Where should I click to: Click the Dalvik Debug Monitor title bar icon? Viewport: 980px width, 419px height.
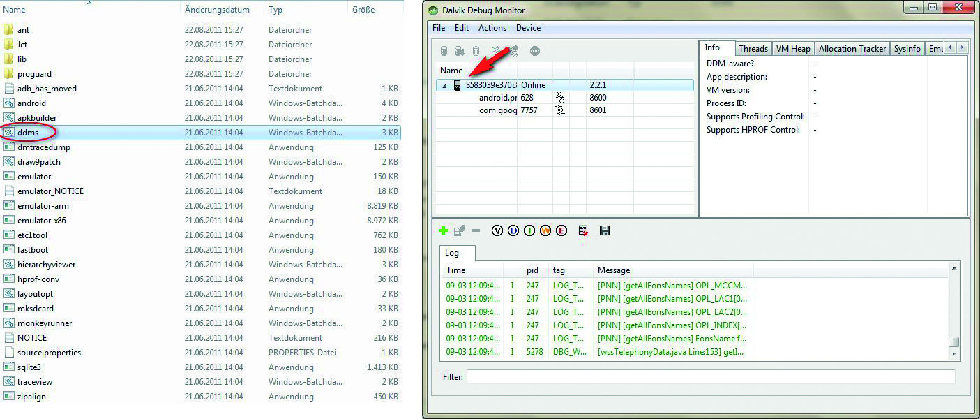click(432, 10)
